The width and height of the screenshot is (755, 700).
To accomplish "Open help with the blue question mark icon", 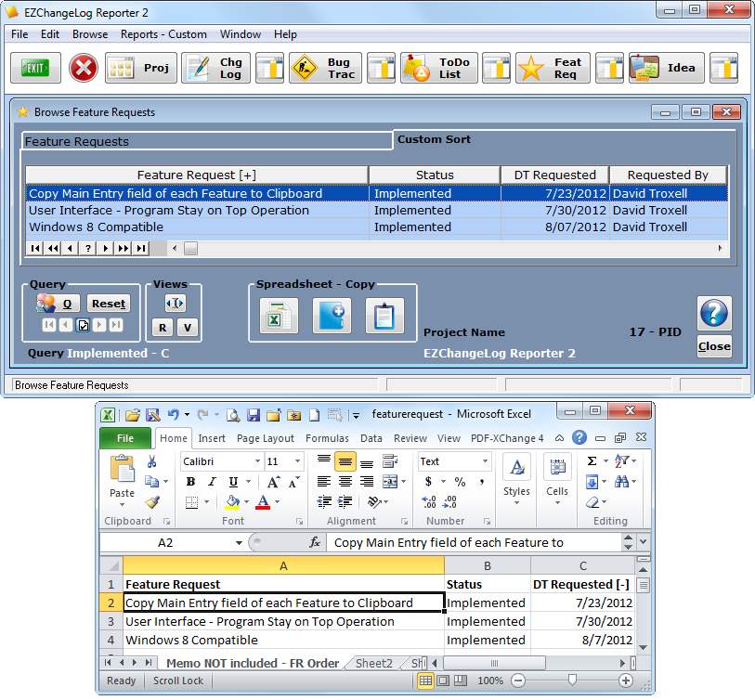I will tap(714, 313).
